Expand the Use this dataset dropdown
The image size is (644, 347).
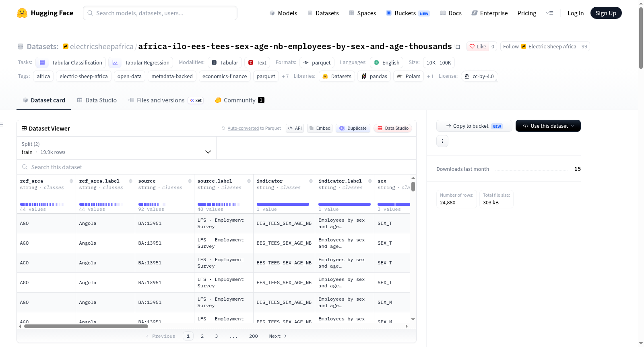[x=548, y=126]
